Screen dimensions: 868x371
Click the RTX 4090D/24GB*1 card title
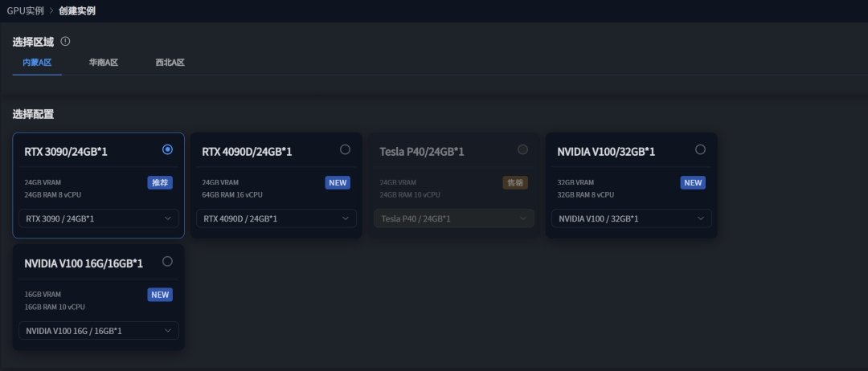coord(247,152)
